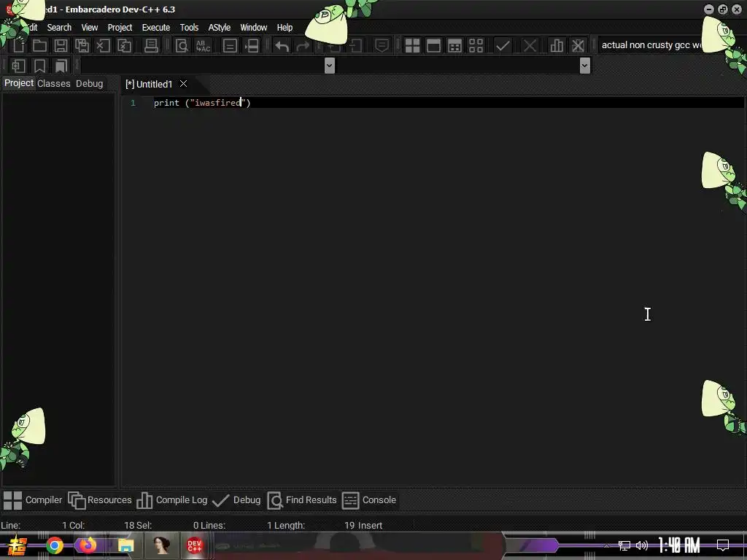
Task: Click the Rebuild All icon
Action: click(476, 46)
